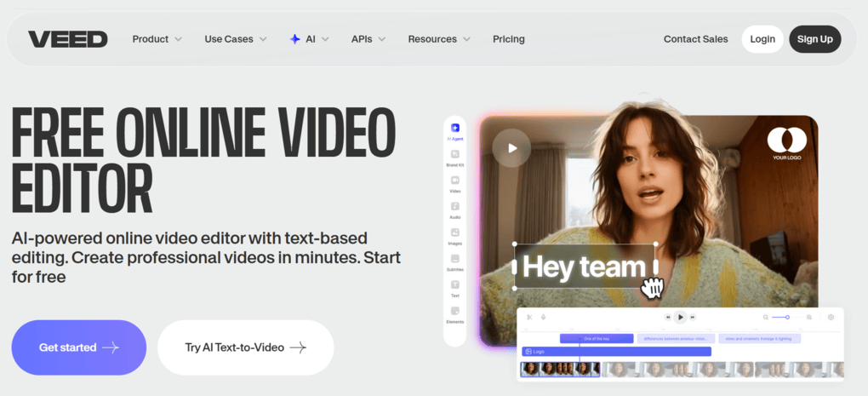Go to the Pricing page
The height and width of the screenshot is (396, 868).
click(x=509, y=39)
